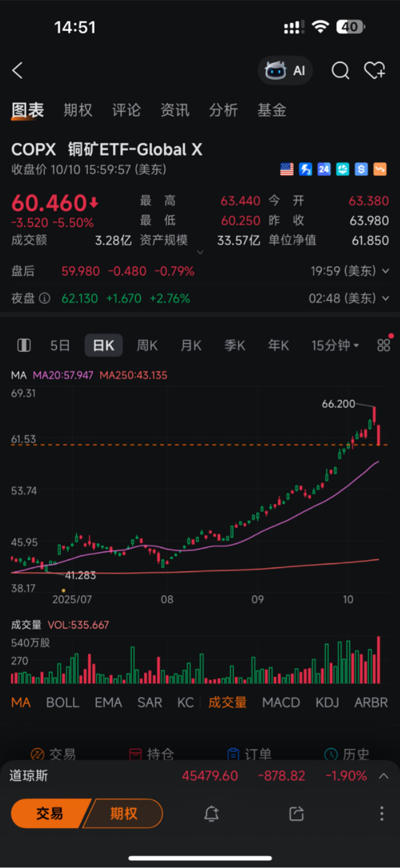Select 周K chart period
Viewport: 400px width, 868px height.
click(147, 345)
